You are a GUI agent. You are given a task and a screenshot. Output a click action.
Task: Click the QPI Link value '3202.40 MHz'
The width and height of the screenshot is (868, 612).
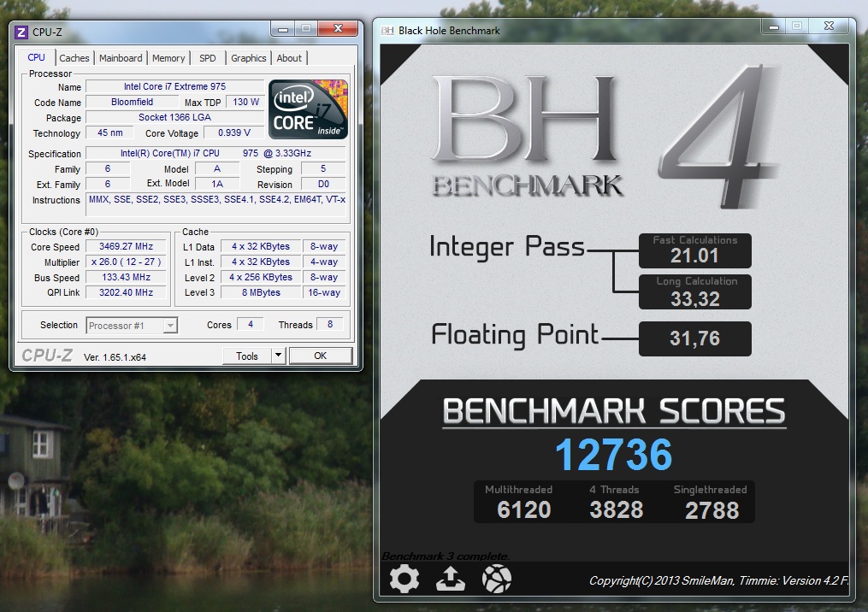click(x=127, y=292)
